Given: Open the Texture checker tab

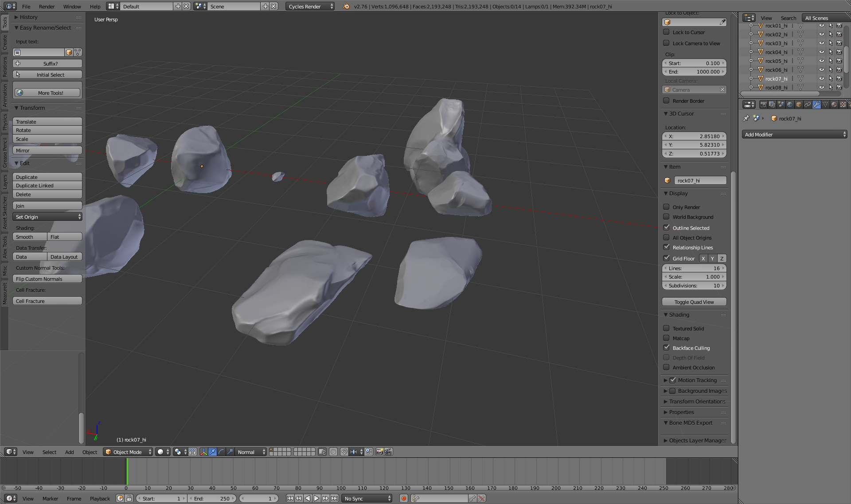Looking at the screenshot, I should coord(843,105).
